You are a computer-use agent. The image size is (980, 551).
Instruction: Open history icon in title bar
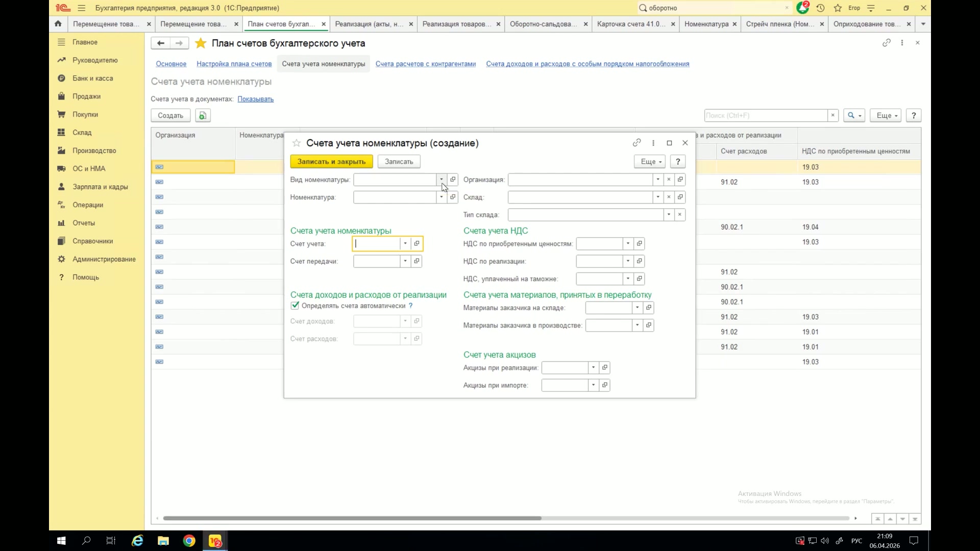820,8
